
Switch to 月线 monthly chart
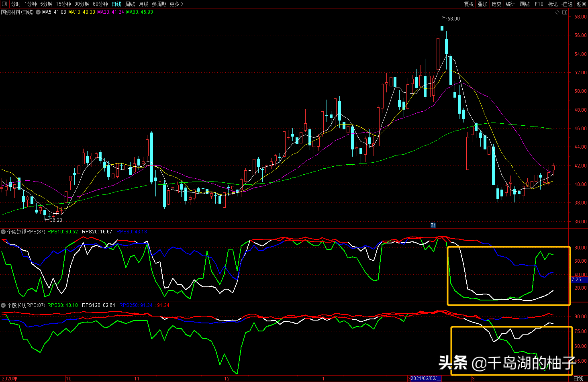coord(144,4)
